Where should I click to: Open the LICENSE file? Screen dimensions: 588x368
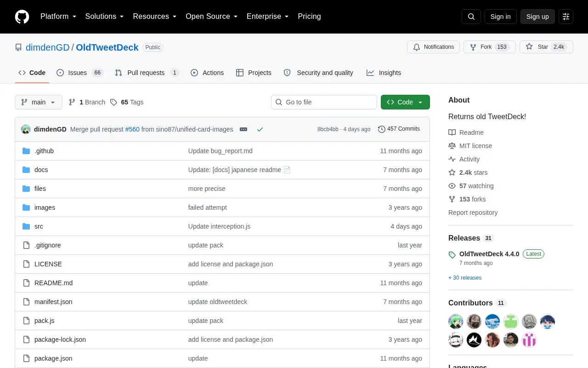click(x=48, y=264)
